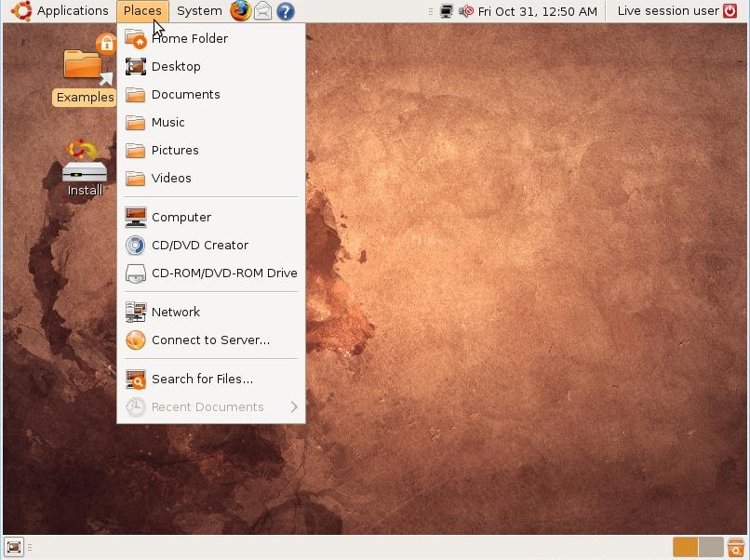Open the Help question mark icon
Image resolution: width=750 pixels, height=560 pixels.
coord(285,11)
